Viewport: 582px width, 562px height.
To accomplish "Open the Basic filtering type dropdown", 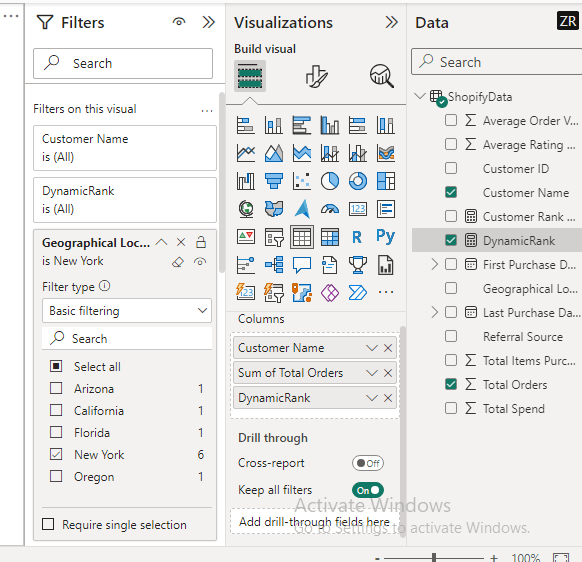I will (x=127, y=310).
